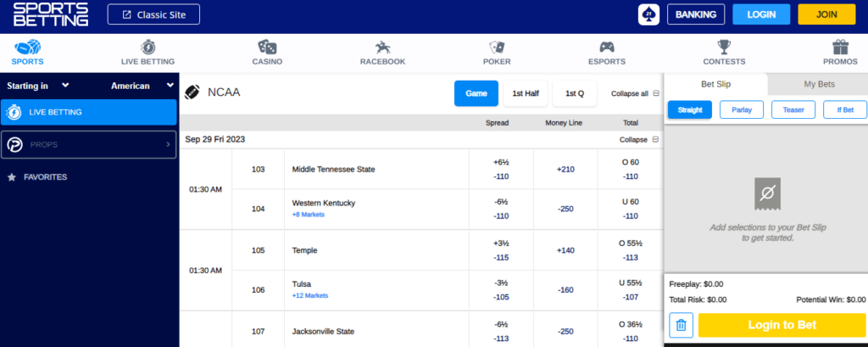Select the 1st Q period toggle
Screen dimensions: 868x347
[575, 93]
